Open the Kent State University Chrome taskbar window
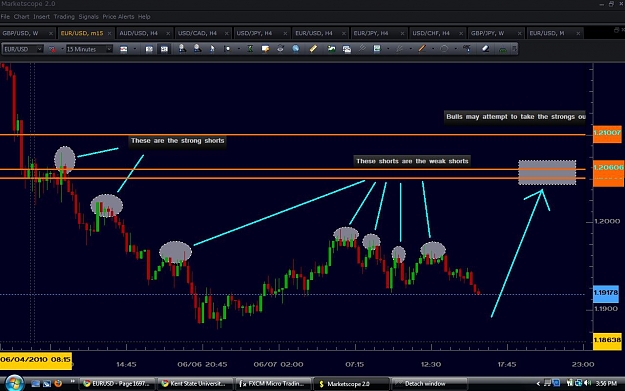 point(194,384)
